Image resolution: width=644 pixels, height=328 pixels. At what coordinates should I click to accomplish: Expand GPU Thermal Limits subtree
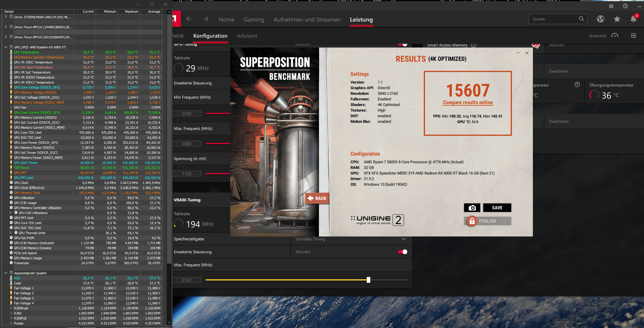pos(11,233)
